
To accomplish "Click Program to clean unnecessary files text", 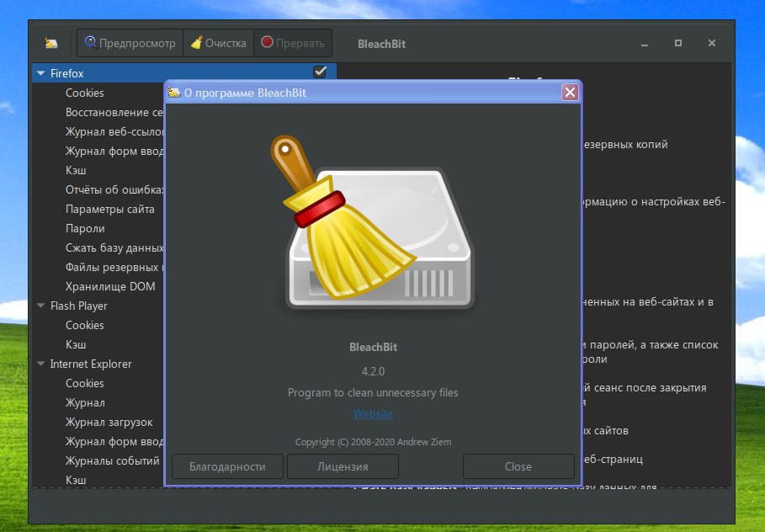I will tap(373, 392).
